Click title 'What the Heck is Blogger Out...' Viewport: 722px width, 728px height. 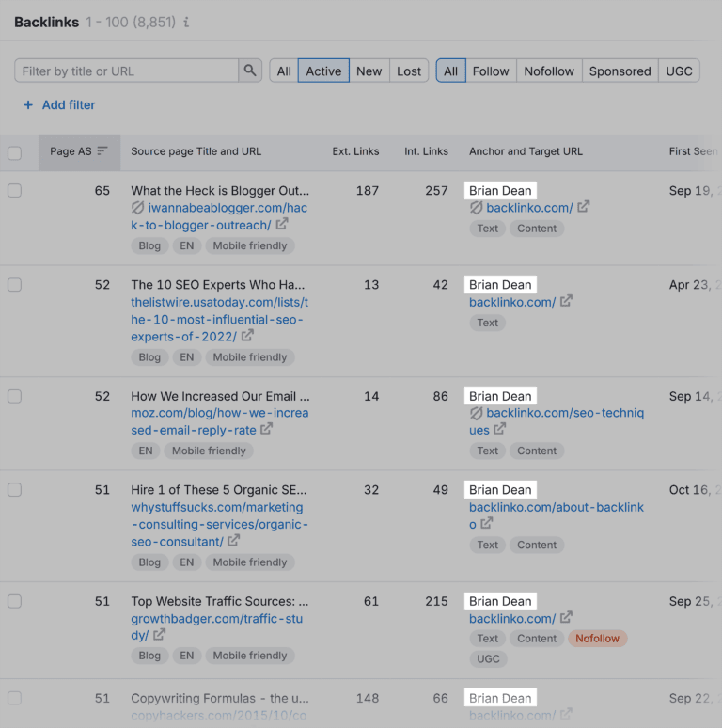coord(220,190)
